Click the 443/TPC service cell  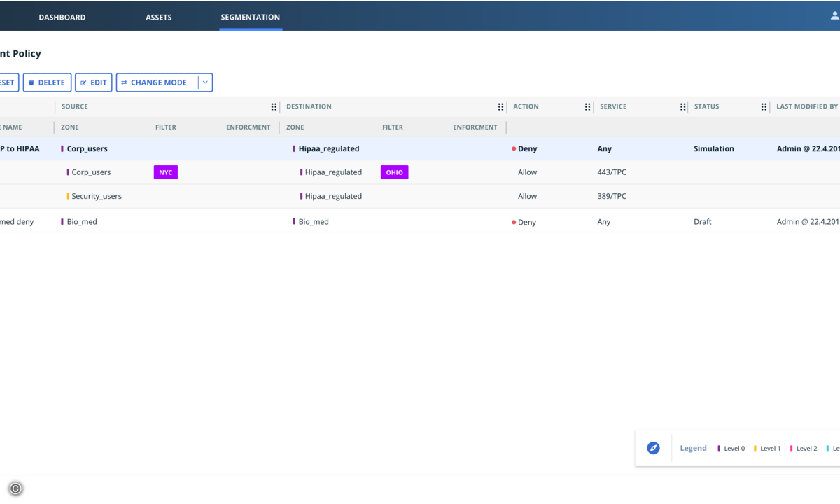612,172
